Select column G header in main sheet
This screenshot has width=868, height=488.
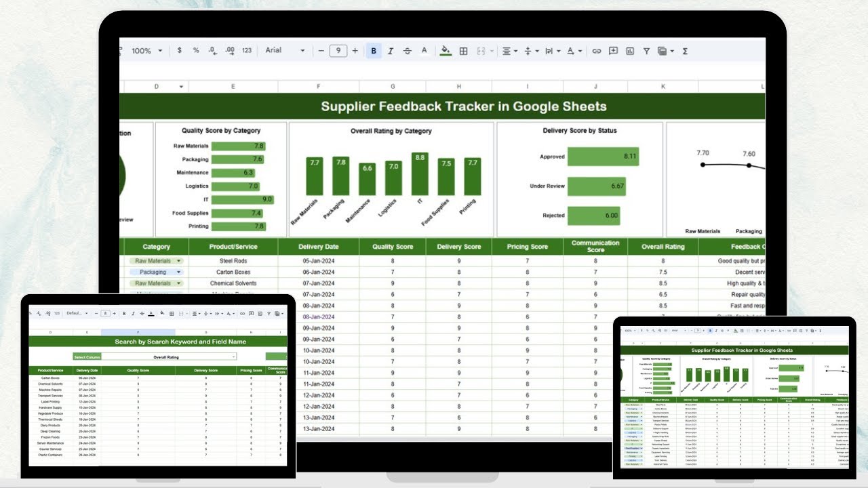click(x=393, y=87)
